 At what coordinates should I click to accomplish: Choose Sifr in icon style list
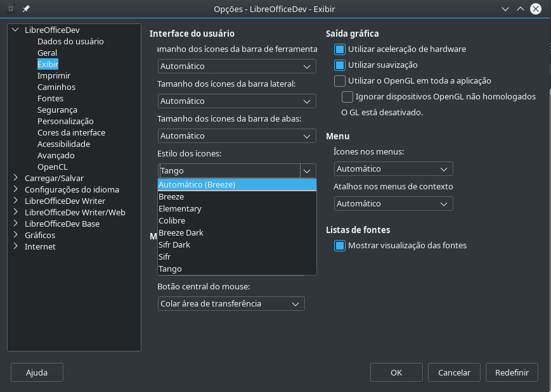click(237, 257)
